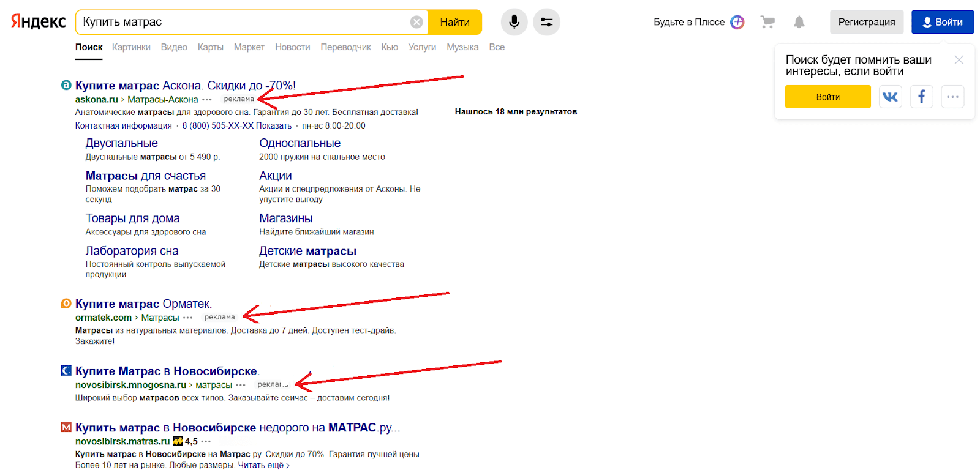Log in with the Facebook icon
The height and width of the screenshot is (470, 980).
point(921,97)
